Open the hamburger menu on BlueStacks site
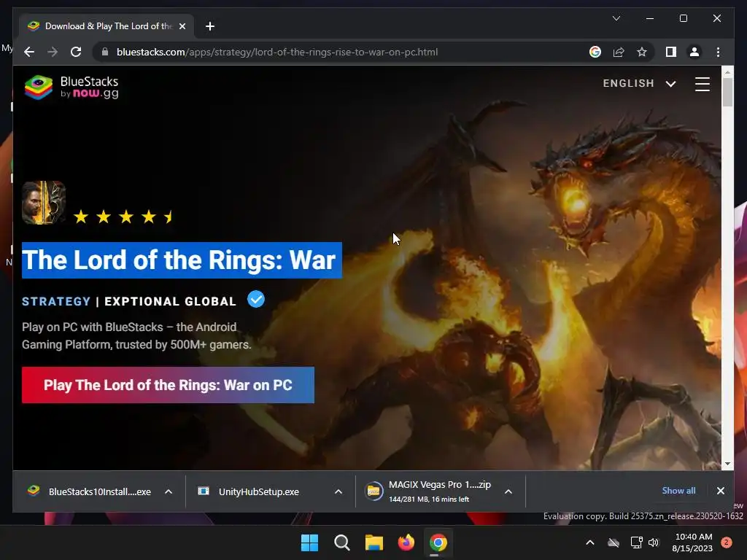This screenshot has height=560, width=747. [703, 84]
